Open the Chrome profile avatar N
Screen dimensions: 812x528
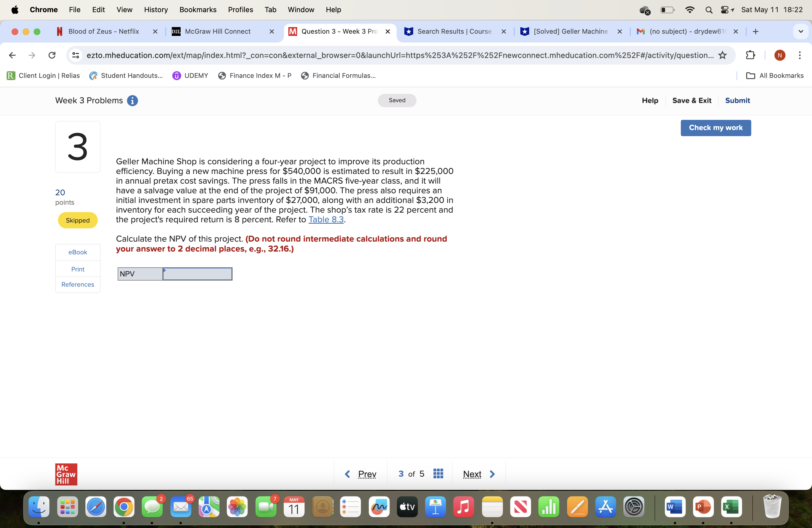tap(780, 55)
